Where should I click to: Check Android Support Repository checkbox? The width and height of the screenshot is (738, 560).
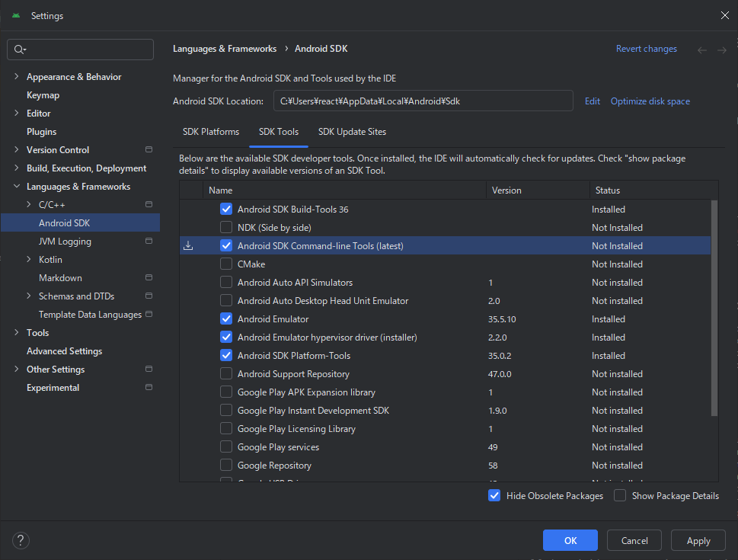pos(226,374)
